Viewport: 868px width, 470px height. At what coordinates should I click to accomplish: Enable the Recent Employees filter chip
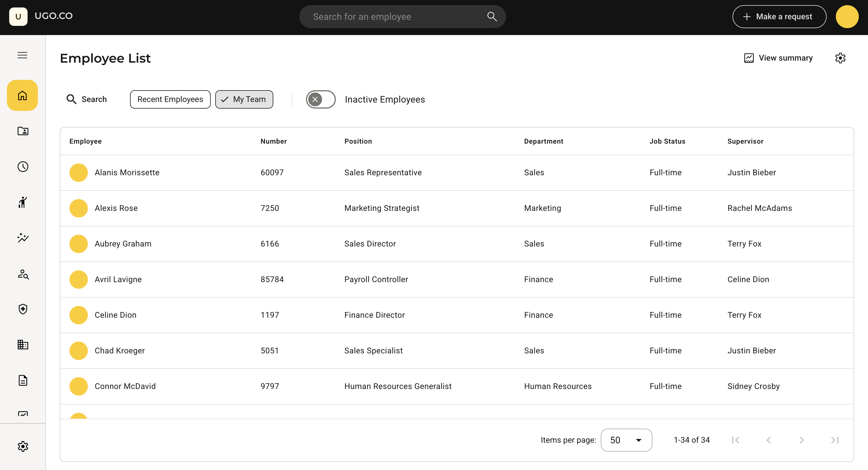coord(170,99)
